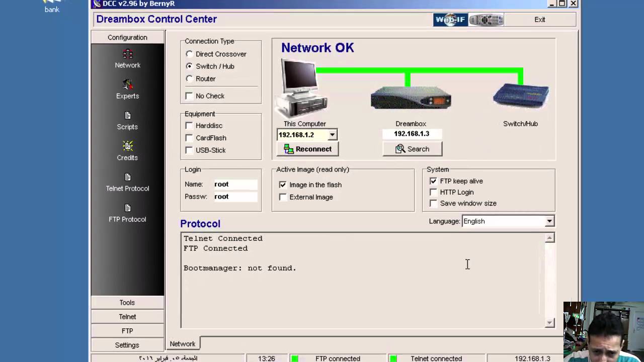The image size is (644, 362).
Task: Expand This Computer IP address dropdown
Action: click(332, 135)
